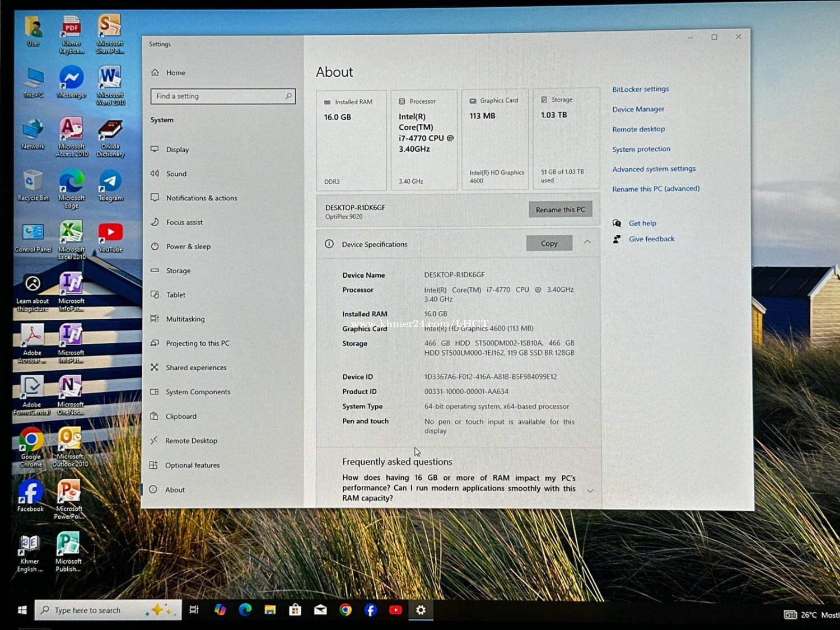Open Advanced system settings link
The image size is (840, 630).
pyautogui.click(x=654, y=169)
